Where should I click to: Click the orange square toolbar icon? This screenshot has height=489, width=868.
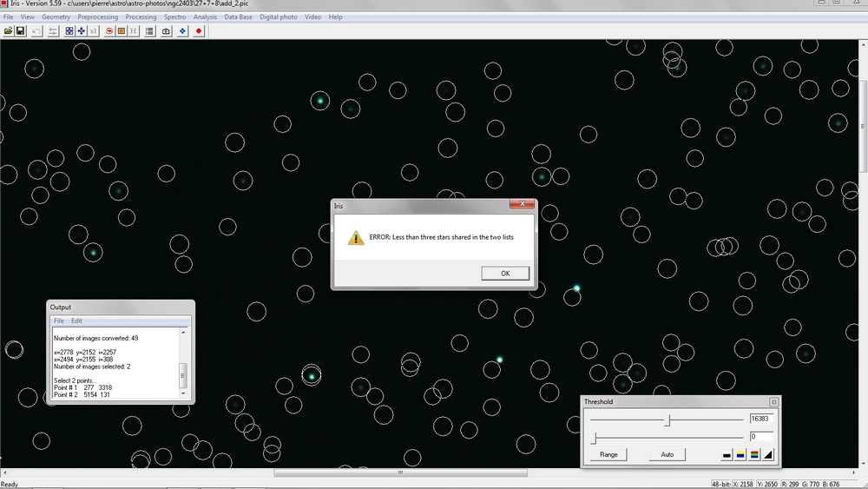(x=122, y=31)
